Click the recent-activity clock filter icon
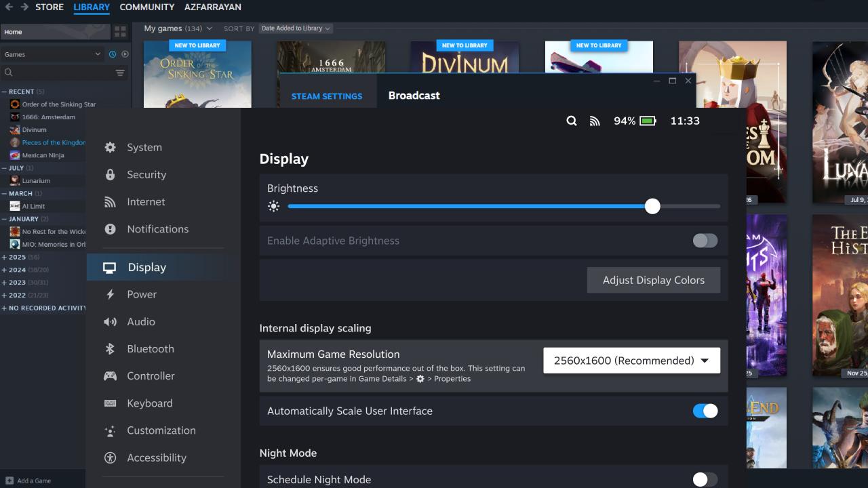This screenshot has width=868, height=488. click(x=113, y=54)
